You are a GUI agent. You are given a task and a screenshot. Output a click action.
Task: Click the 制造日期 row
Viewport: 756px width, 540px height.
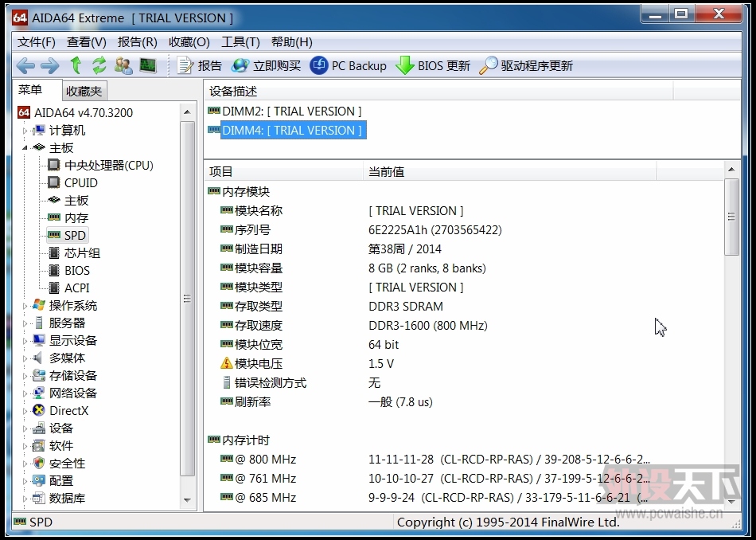point(464,249)
